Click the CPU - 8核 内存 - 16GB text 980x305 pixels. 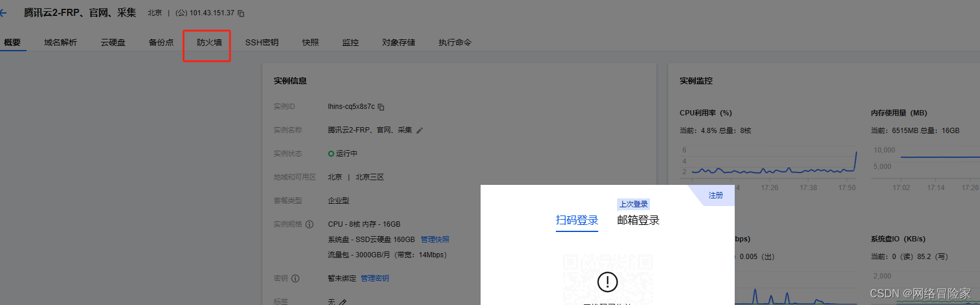coord(364,224)
